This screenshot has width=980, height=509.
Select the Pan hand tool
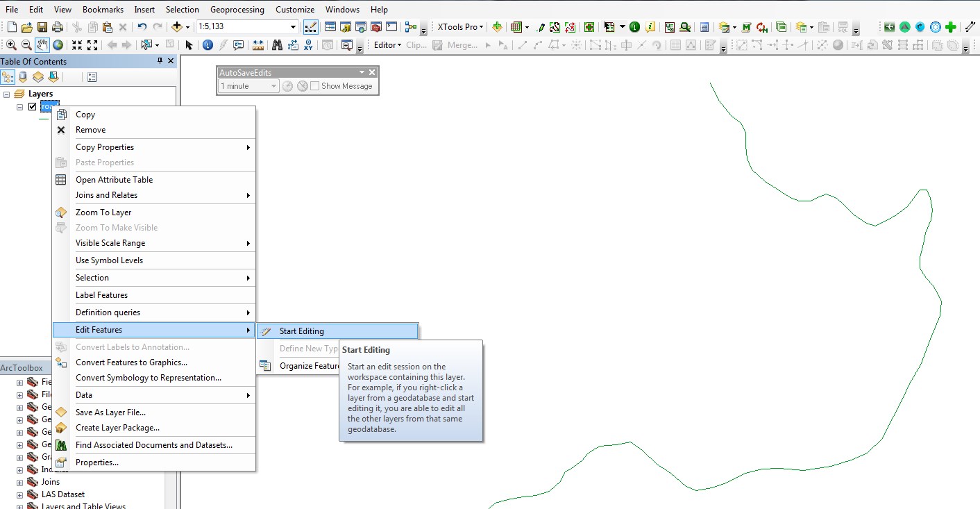point(42,45)
